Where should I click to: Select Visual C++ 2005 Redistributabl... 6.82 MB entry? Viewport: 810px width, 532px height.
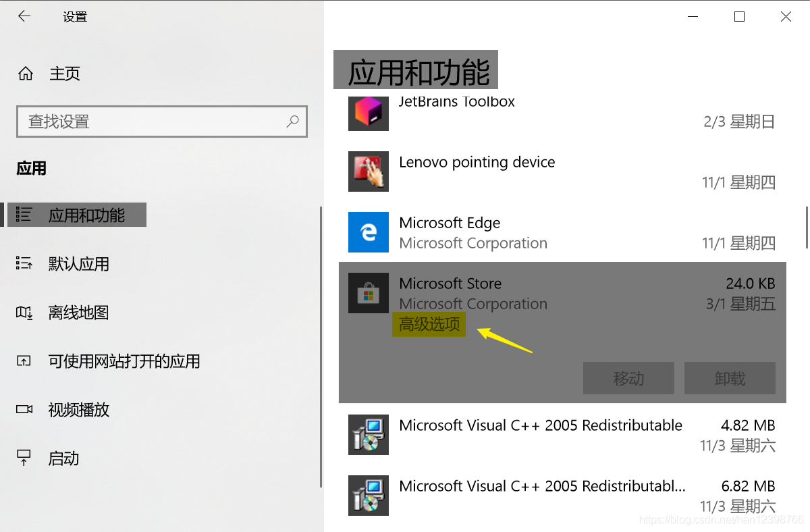(x=543, y=486)
